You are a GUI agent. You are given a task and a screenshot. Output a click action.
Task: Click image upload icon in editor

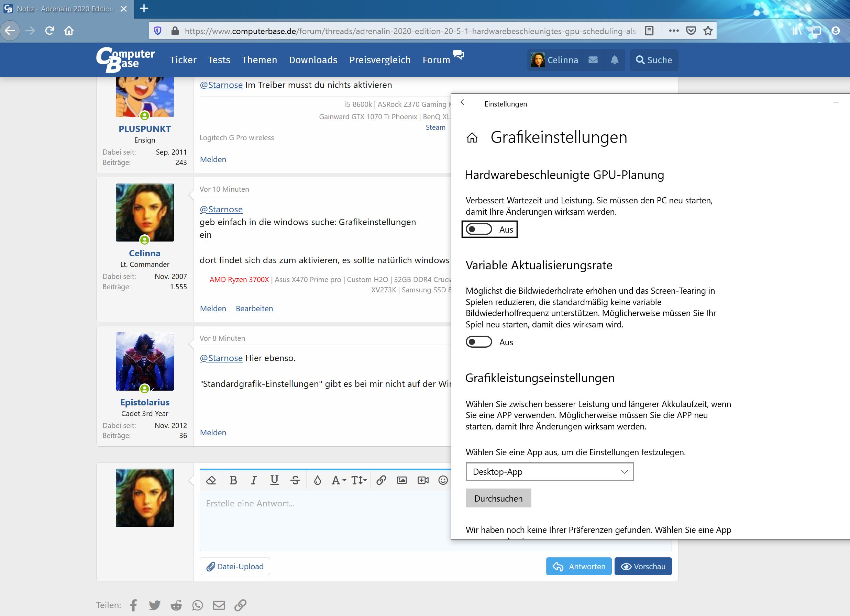[401, 480]
